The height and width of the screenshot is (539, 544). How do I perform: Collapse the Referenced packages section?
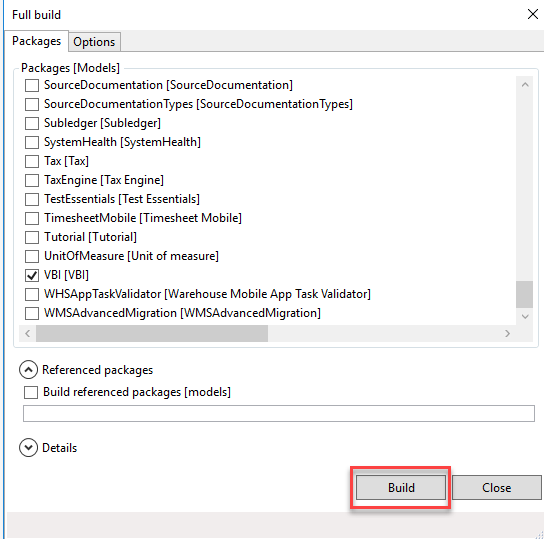click(28, 370)
